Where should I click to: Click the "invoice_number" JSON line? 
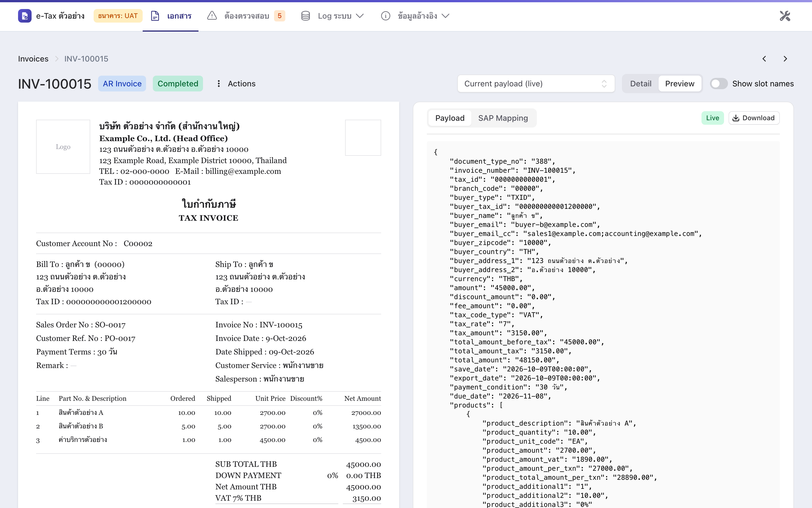coord(512,170)
